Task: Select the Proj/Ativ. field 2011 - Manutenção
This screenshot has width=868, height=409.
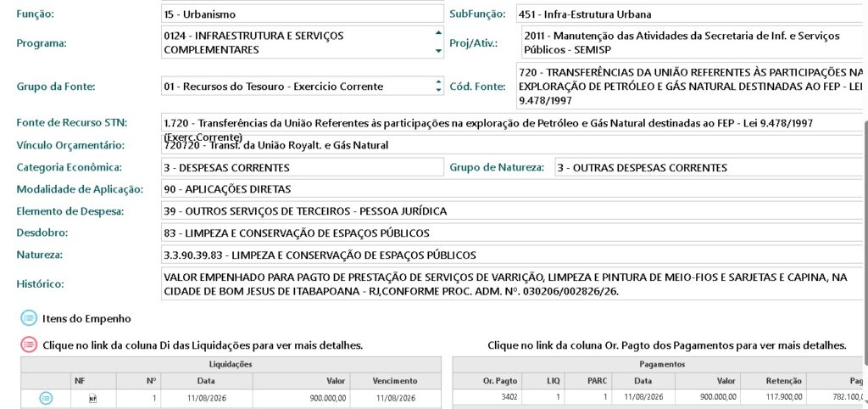Action: (x=692, y=42)
